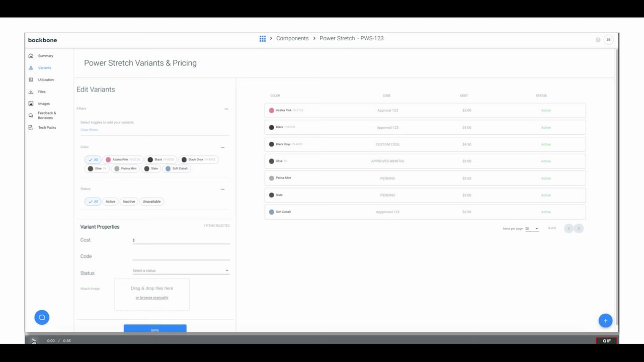Toggle the Olive color filter chip

97,168
